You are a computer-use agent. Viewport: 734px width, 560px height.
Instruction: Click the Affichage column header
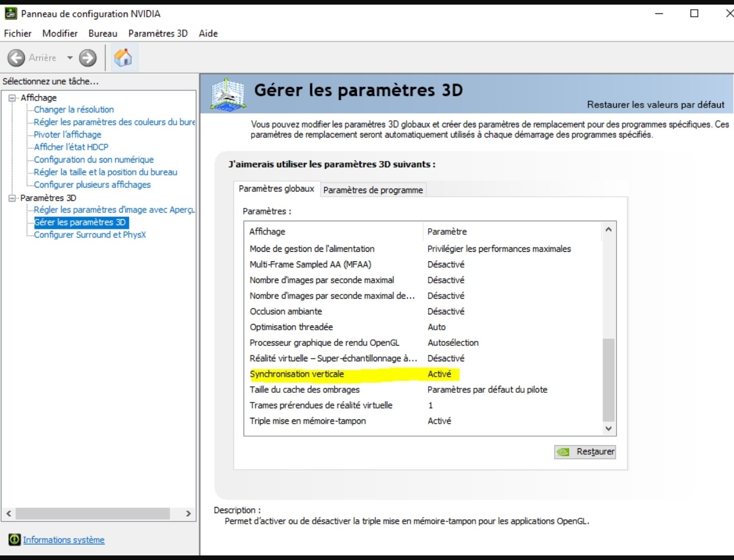(334, 231)
